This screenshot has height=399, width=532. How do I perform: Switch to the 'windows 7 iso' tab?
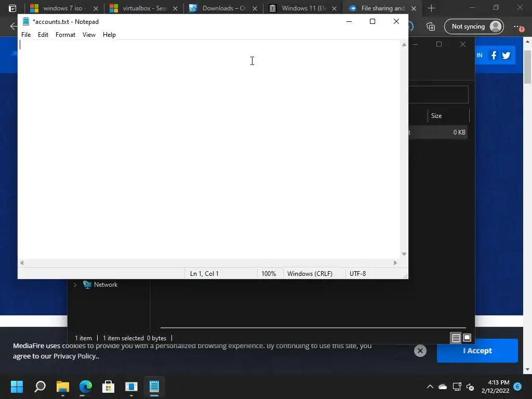[63, 8]
